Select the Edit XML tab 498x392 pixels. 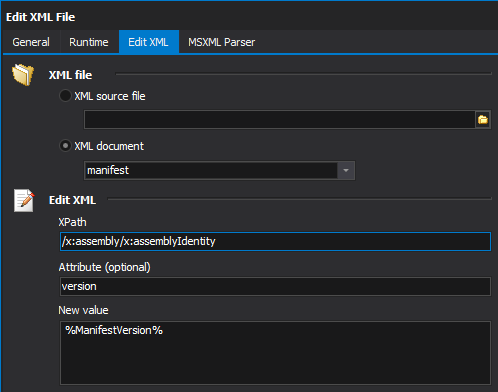pyautogui.click(x=149, y=42)
